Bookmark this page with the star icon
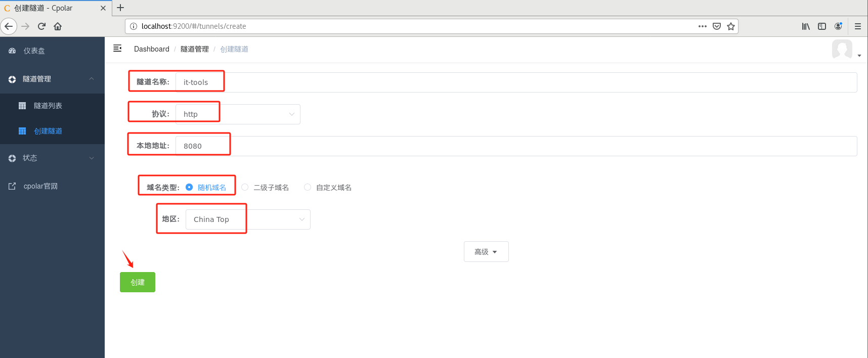868x358 pixels. [x=731, y=26]
